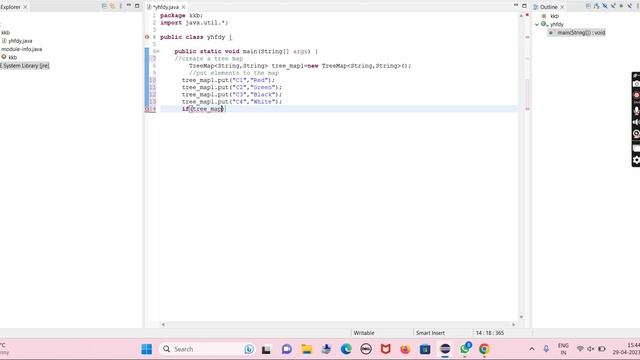Click screen recorder webcam icon
Viewport: 640px width, 360px height.
pyautogui.click(x=636, y=134)
